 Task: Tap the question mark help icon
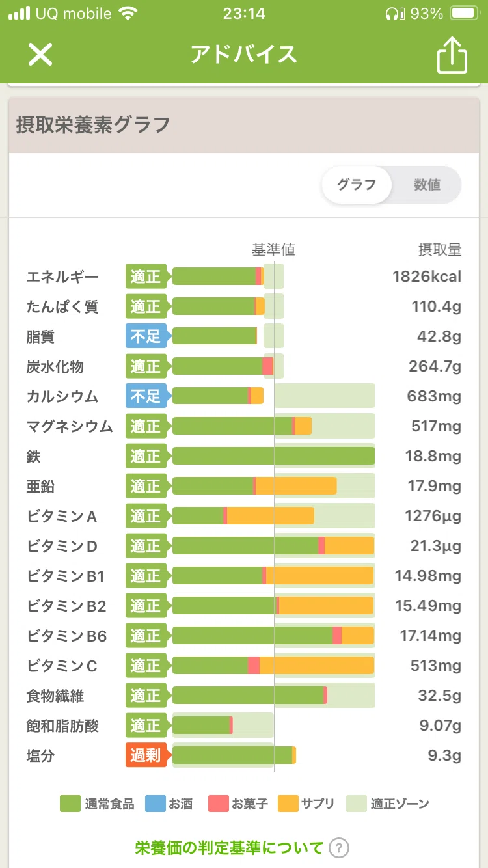click(339, 848)
